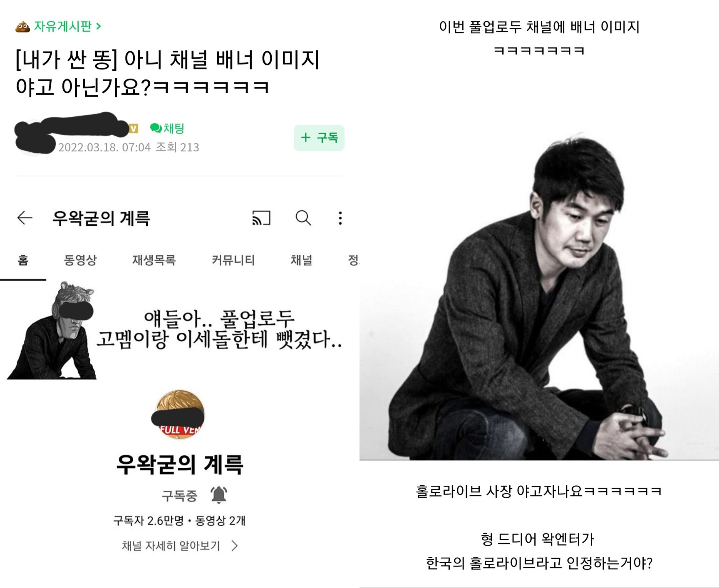
Task: Open the 커뮤니티 tab
Action: pos(233,260)
